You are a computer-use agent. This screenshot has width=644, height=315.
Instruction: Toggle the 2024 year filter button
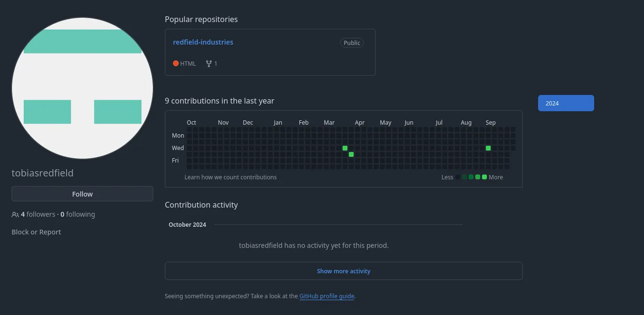click(x=566, y=103)
